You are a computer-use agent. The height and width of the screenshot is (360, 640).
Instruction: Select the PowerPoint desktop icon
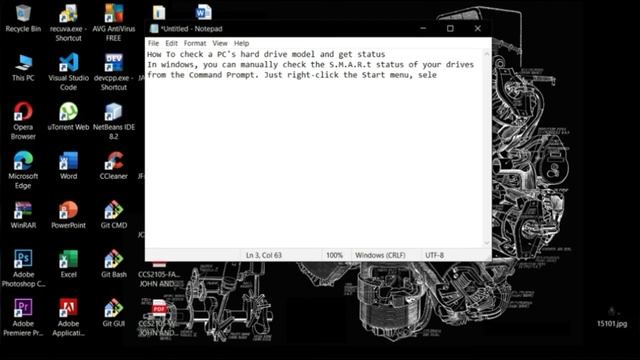pos(68,215)
